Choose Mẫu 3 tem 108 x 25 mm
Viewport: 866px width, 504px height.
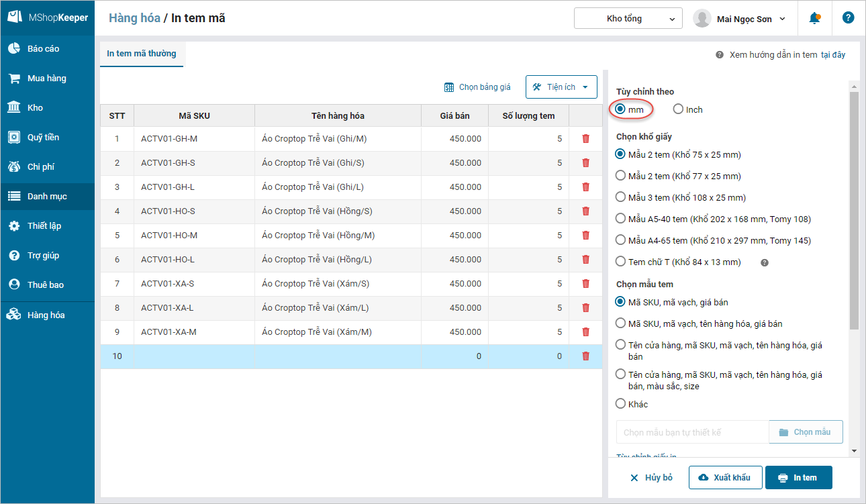[x=621, y=198]
